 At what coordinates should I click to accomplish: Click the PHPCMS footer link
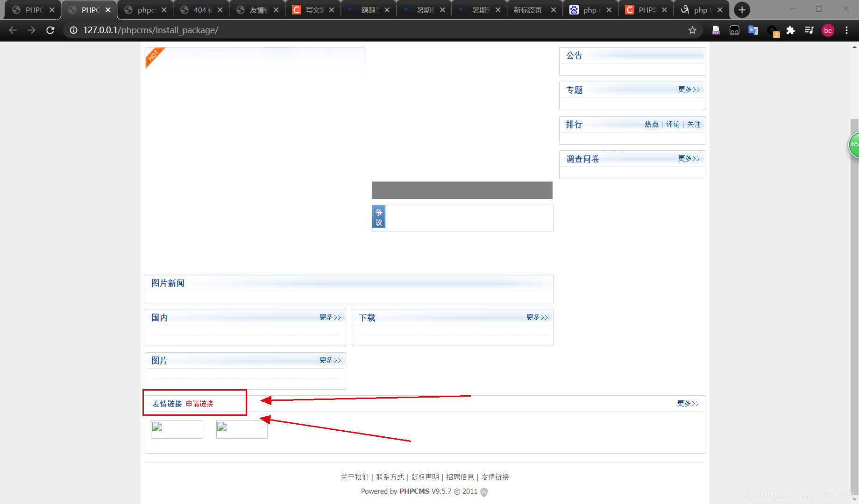(414, 491)
